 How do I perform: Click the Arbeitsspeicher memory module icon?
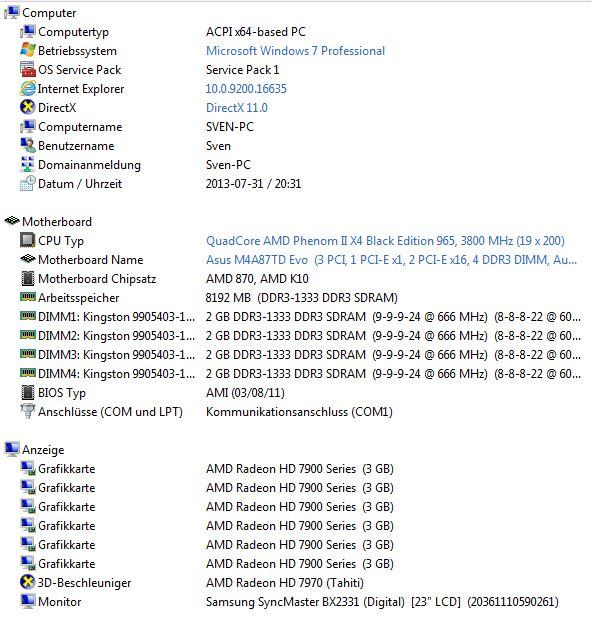pyautogui.click(x=27, y=296)
